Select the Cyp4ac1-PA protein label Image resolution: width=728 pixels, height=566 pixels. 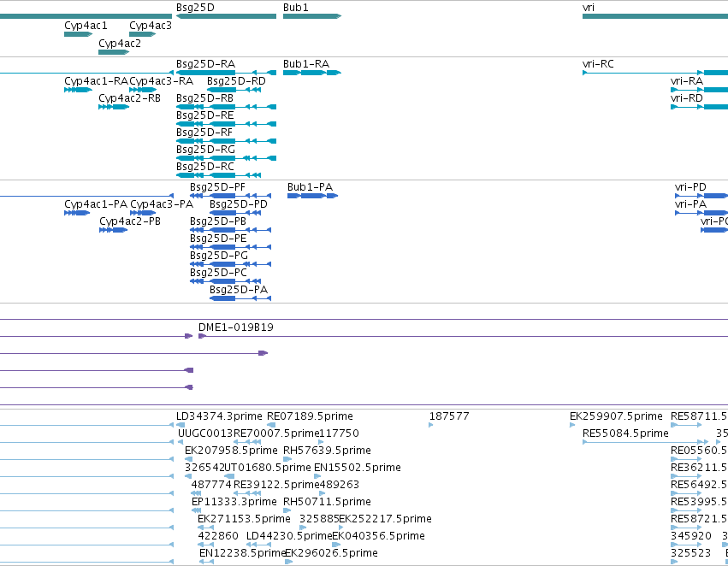click(x=96, y=204)
